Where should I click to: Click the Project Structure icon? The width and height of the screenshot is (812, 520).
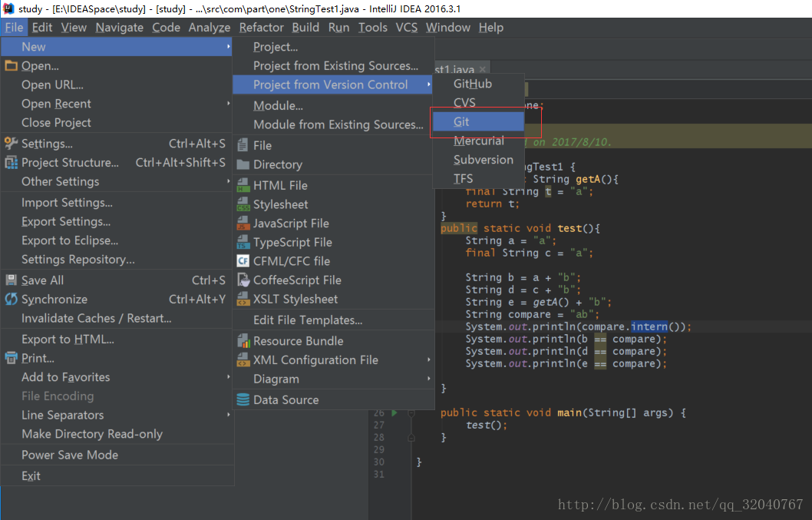(x=12, y=162)
